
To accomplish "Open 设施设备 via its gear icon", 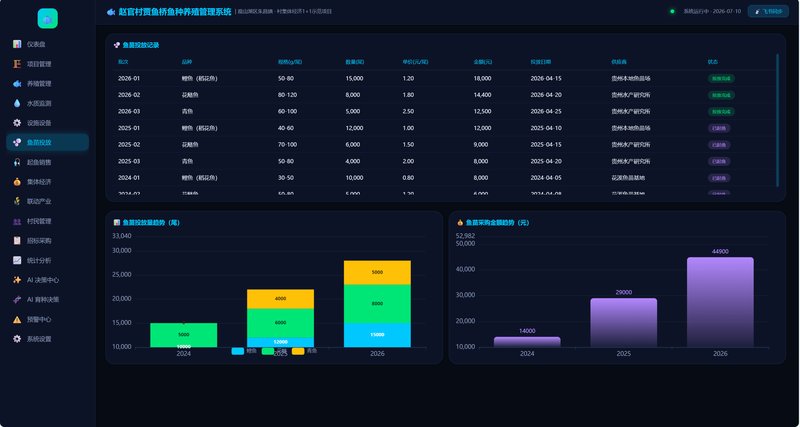I will tap(17, 123).
